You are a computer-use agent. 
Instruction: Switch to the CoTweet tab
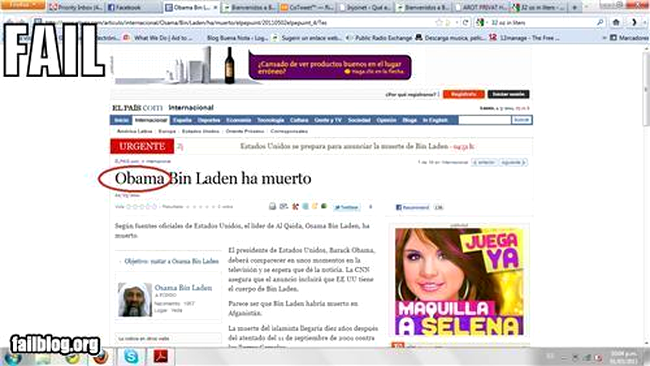coord(307,7)
